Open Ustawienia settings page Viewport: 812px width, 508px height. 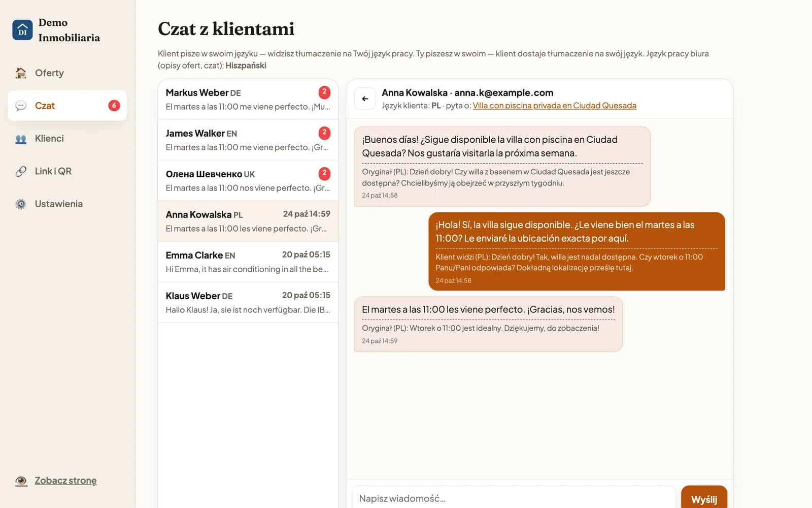(67, 204)
